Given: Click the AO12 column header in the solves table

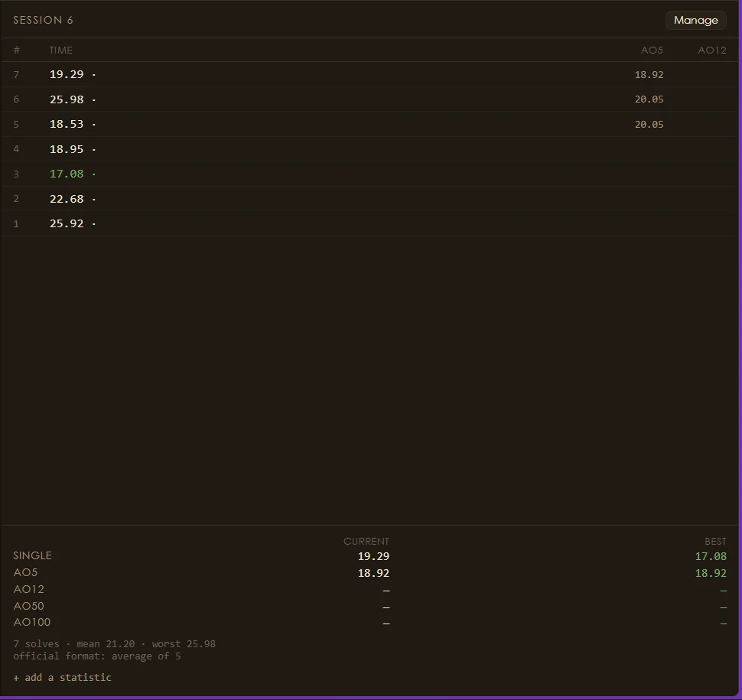Looking at the screenshot, I should (x=711, y=50).
